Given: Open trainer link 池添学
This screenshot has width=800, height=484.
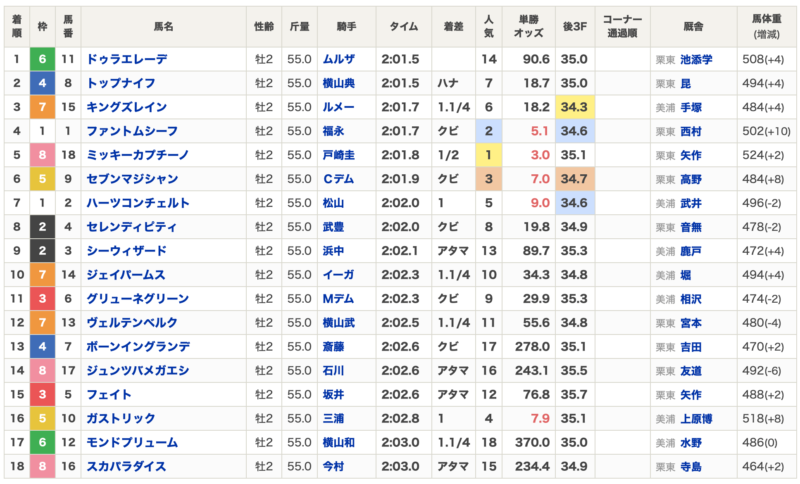Looking at the screenshot, I should [696, 60].
